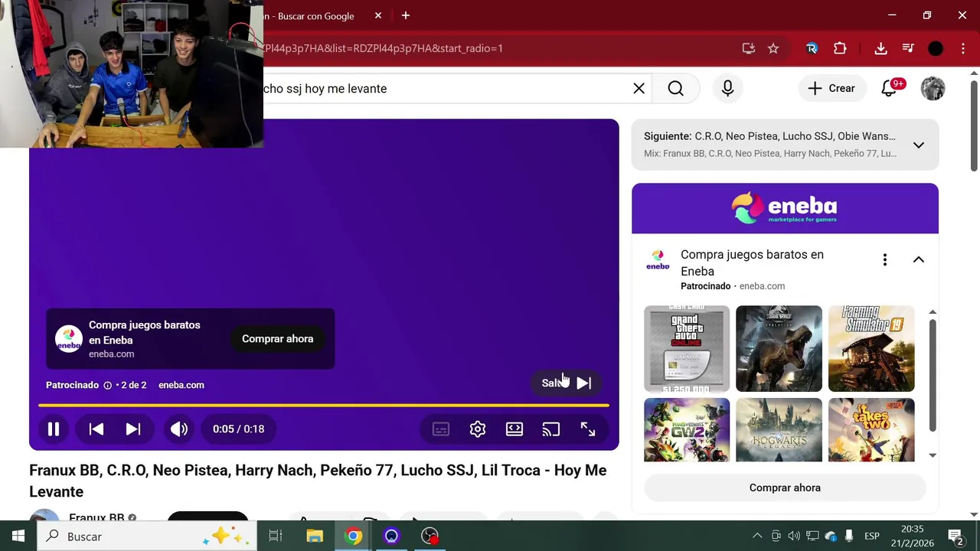Pause the video with the pause button

click(54, 429)
